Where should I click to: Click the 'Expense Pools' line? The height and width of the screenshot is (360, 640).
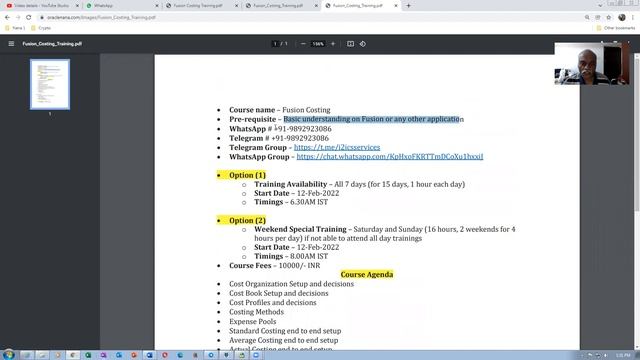pos(252,322)
